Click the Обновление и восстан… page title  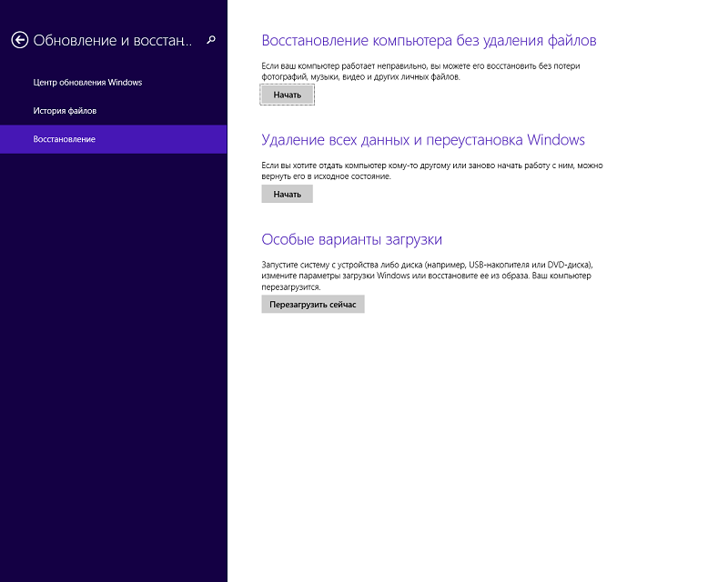(x=113, y=40)
